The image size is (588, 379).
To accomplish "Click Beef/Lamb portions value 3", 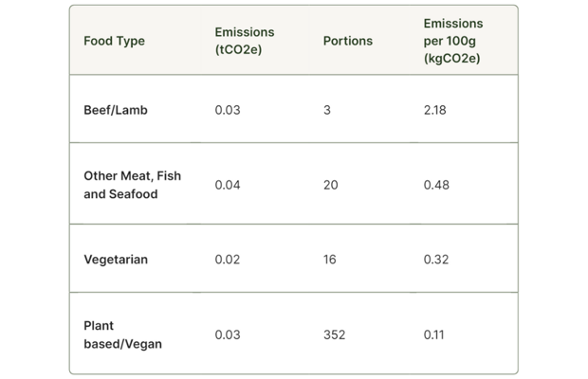I will (x=327, y=110).
